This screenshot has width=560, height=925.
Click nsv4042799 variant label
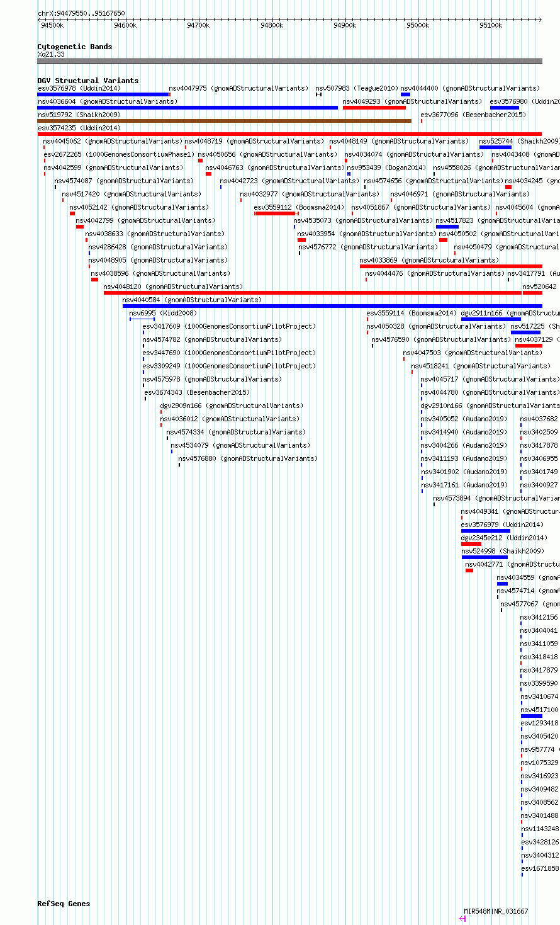click(x=145, y=220)
